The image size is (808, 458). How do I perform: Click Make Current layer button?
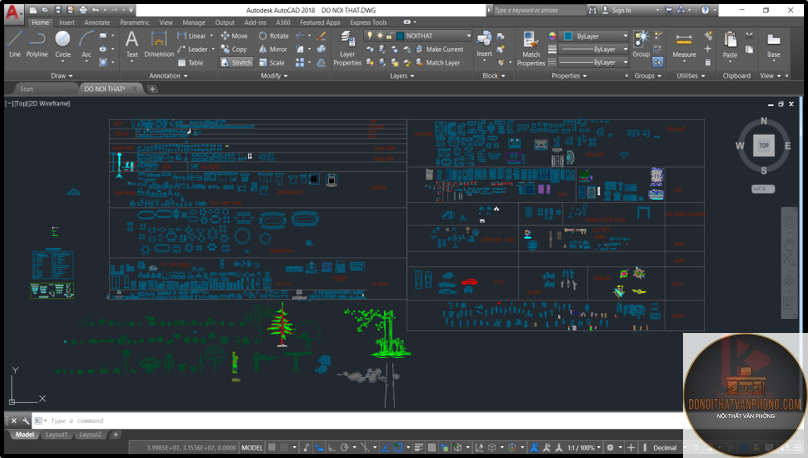(440, 49)
